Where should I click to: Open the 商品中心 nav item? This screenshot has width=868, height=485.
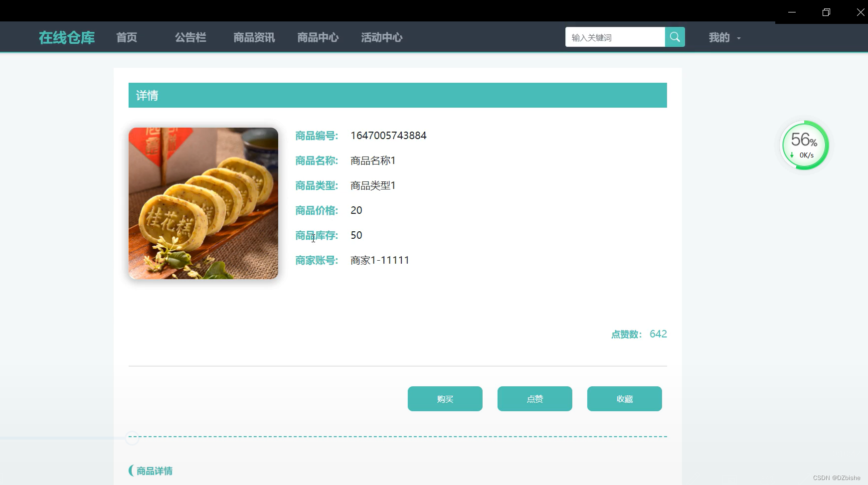click(318, 37)
